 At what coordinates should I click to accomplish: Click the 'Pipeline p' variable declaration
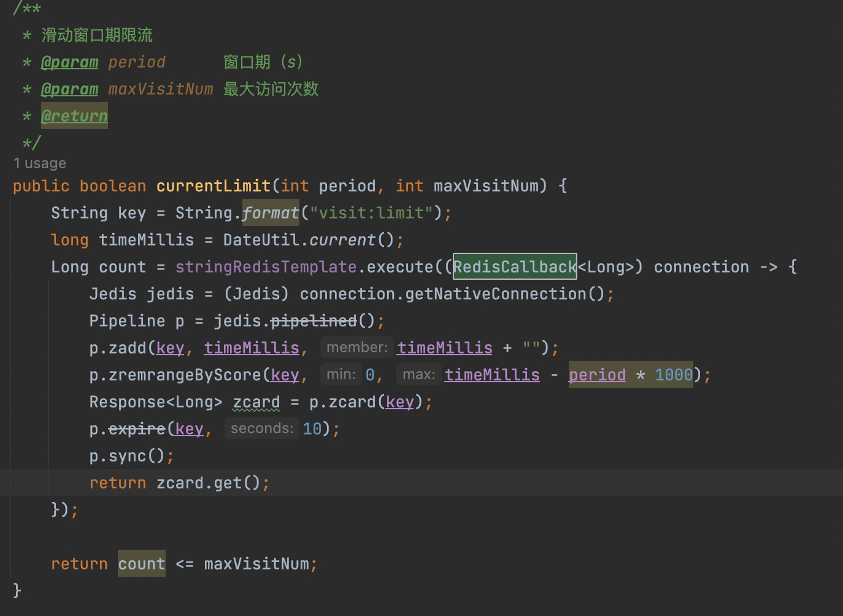coord(136,321)
